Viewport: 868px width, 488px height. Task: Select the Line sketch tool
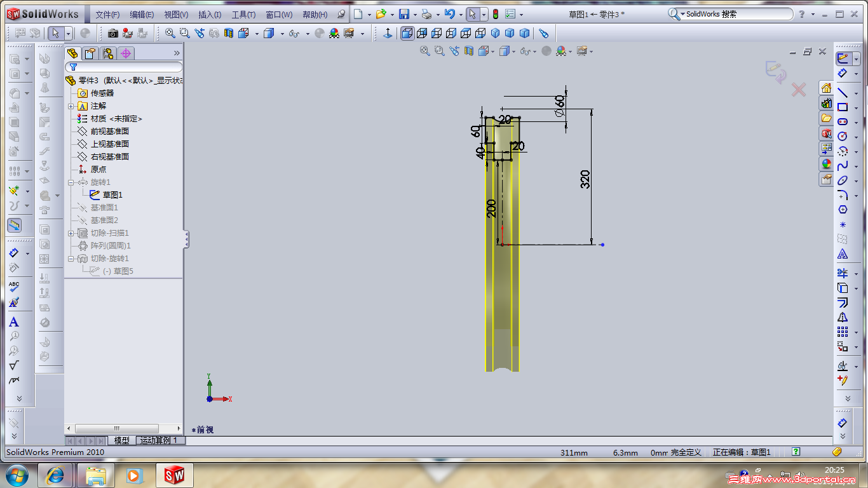[x=843, y=92]
